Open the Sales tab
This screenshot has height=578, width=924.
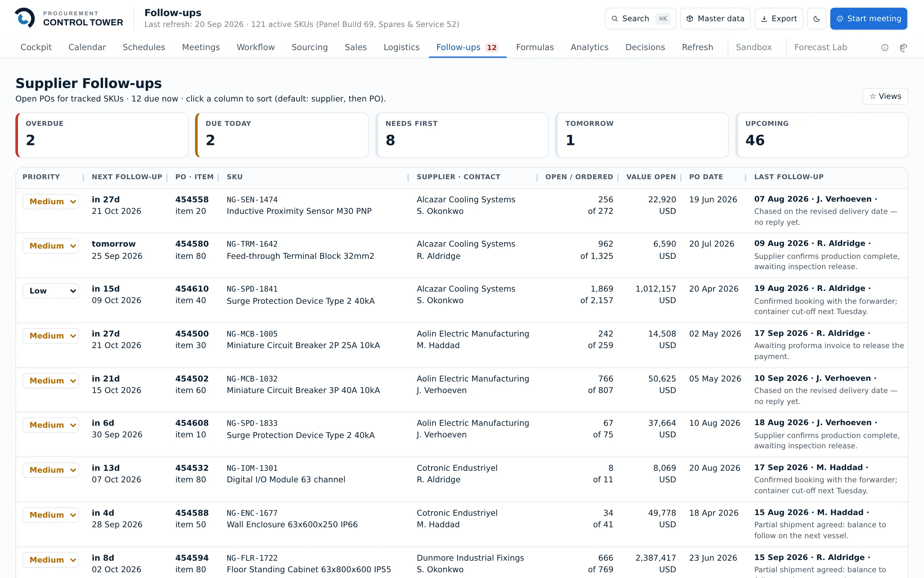point(356,48)
